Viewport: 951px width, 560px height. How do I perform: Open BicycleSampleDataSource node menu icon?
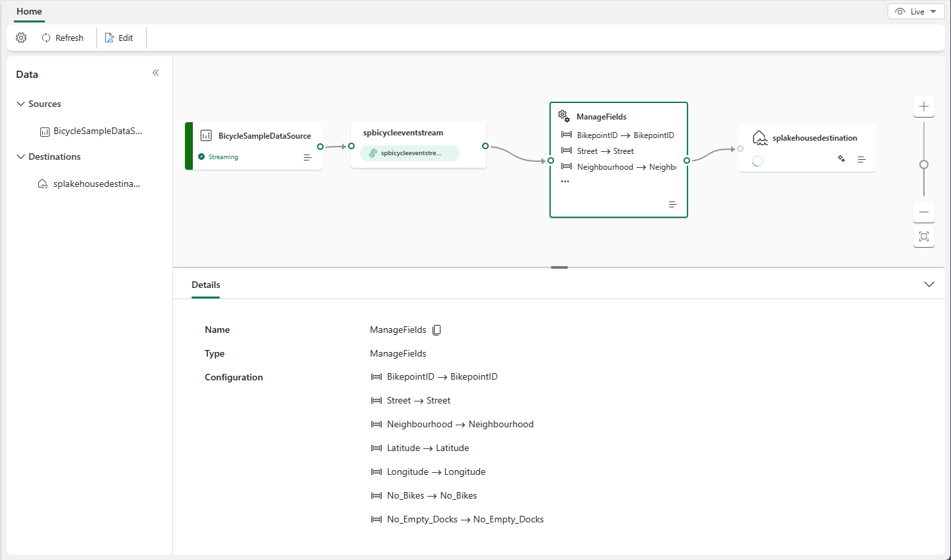point(307,157)
